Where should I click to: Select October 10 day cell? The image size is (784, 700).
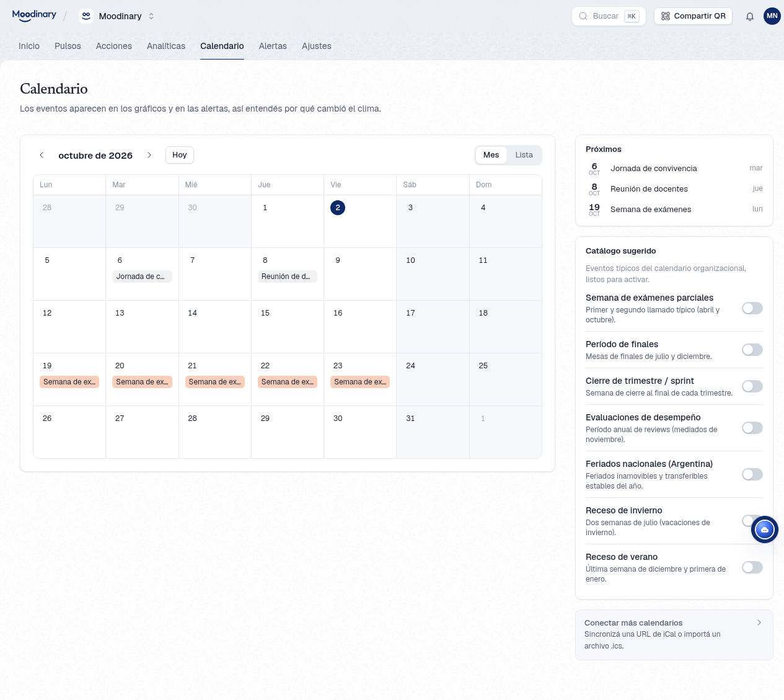(433, 274)
